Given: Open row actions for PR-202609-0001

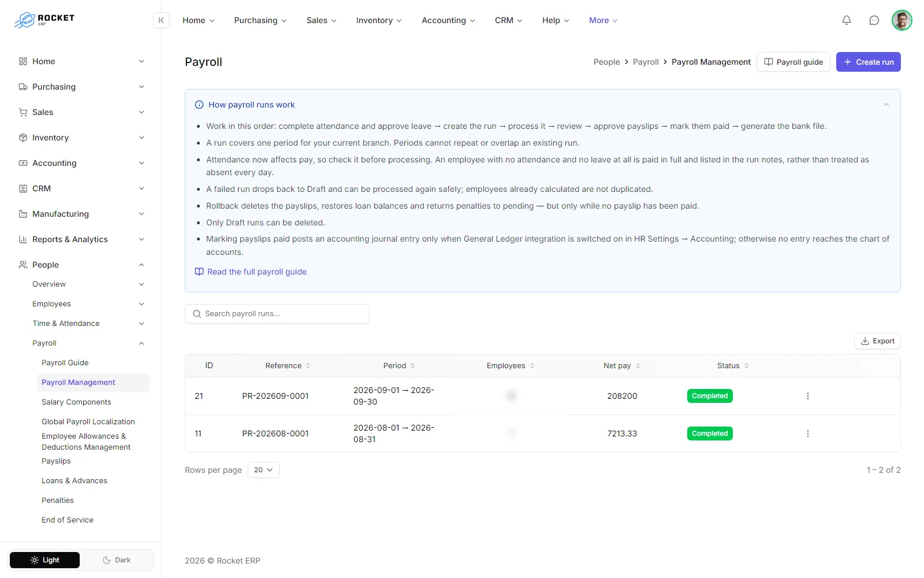Looking at the screenshot, I should coord(808,396).
